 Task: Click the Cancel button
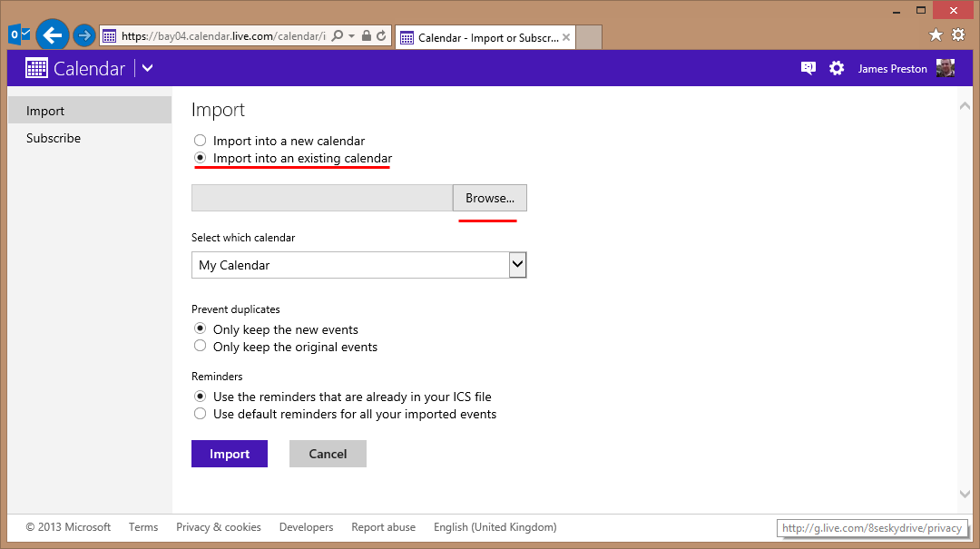point(328,454)
